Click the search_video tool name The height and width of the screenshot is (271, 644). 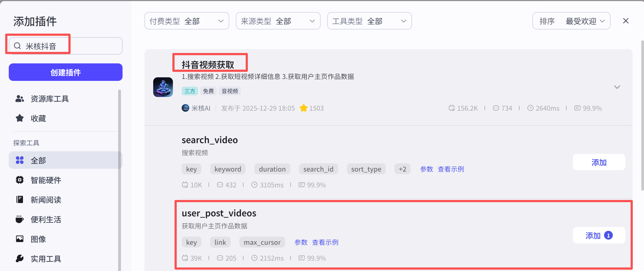(210, 140)
